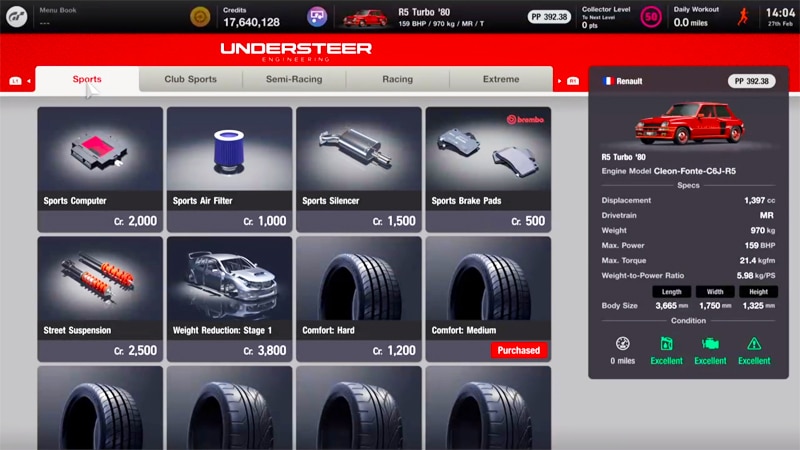Click the R5 Turbo car thumbnail in top bar

click(x=365, y=17)
